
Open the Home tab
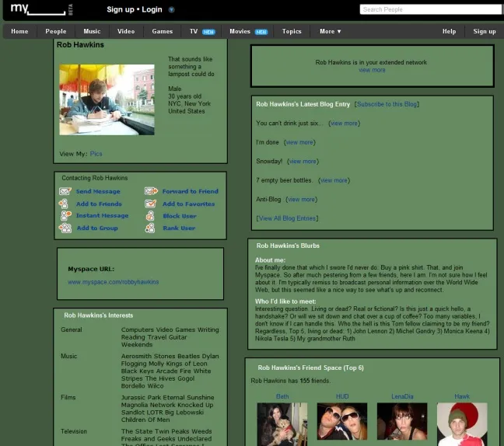[19, 31]
